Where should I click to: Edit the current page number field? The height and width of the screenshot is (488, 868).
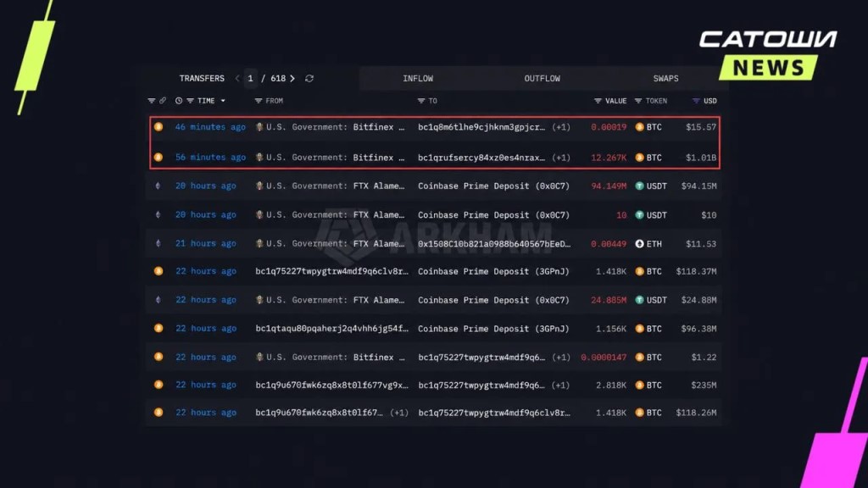[251, 79]
